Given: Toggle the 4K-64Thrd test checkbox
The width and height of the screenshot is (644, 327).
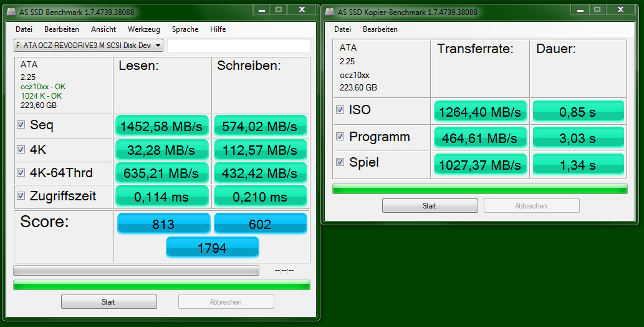Looking at the screenshot, I should pyautogui.click(x=21, y=173).
